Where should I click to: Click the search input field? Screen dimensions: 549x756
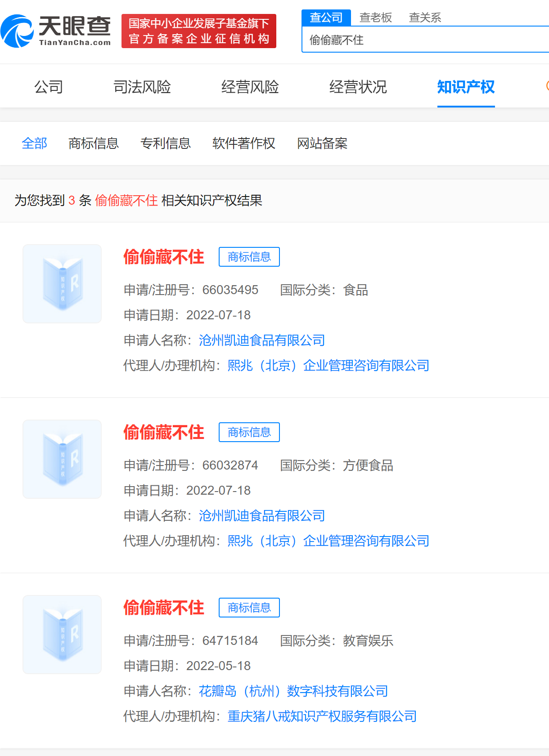[423, 40]
